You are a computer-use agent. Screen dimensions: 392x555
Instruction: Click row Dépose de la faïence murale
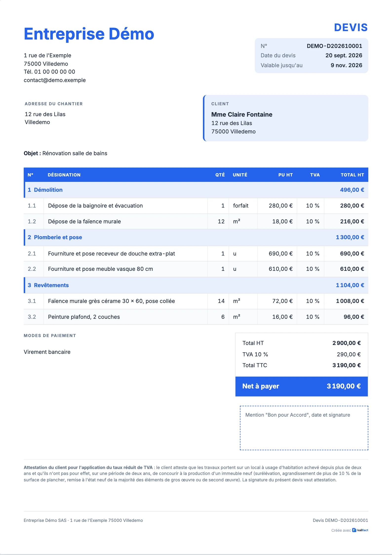(196, 221)
